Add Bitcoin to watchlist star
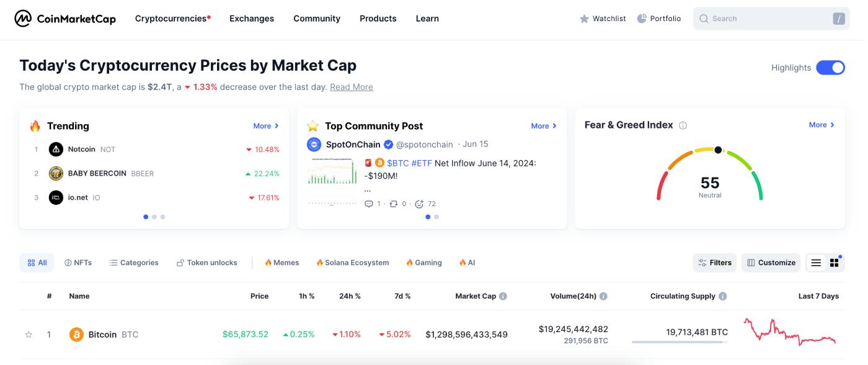868x365 pixels. point(29,335)
